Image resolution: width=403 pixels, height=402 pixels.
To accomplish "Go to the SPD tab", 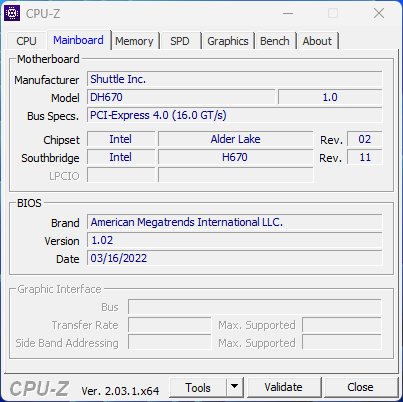I will click(180, 41).
